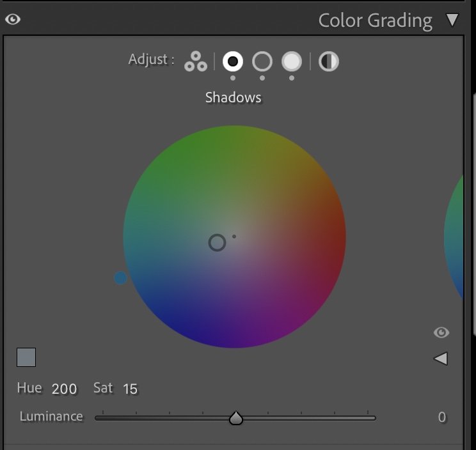
Task: Click the blue hue handle outside wheel
Action: pyautogui.click(x=120, y=278)
